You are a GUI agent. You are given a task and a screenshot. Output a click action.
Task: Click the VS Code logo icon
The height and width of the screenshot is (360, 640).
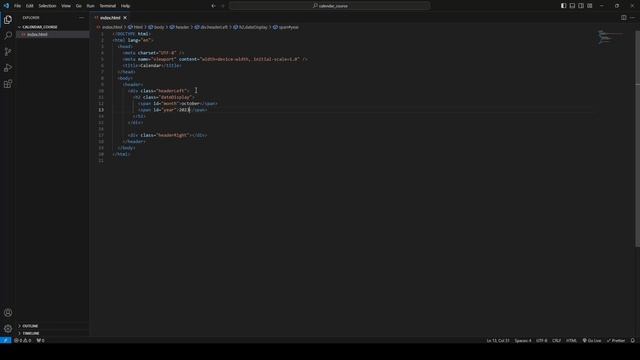click(x=6, y=6)
